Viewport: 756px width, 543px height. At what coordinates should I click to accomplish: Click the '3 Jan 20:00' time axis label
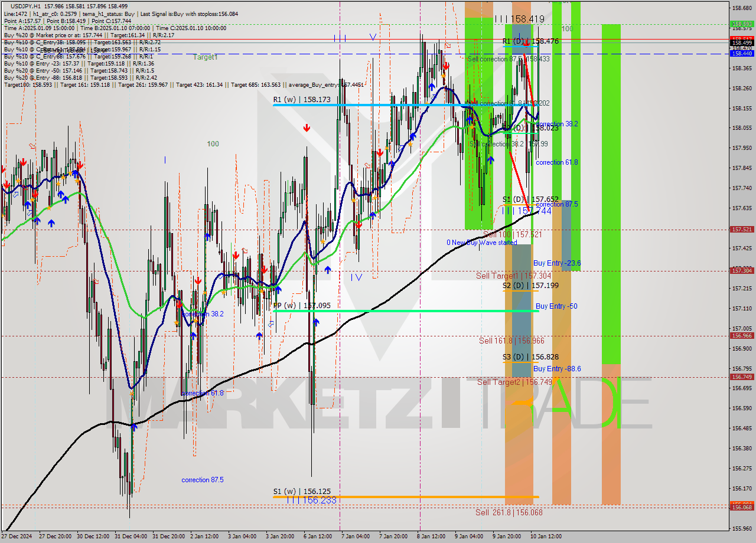click(280, 537)
